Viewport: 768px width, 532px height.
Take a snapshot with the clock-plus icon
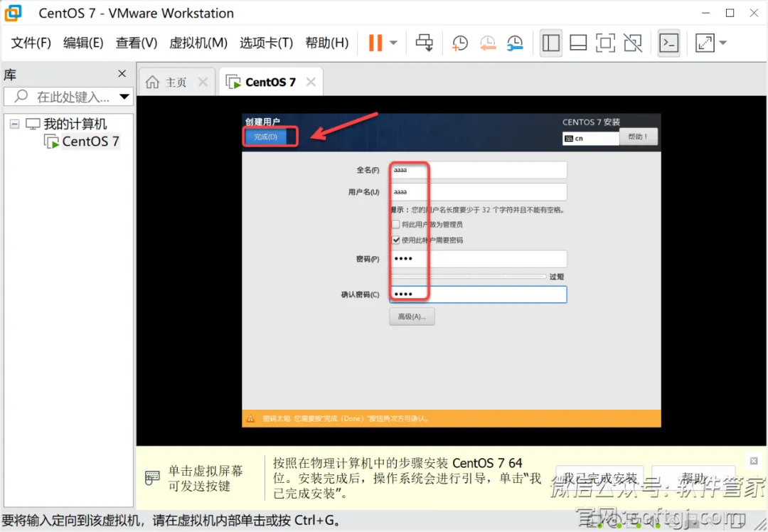[x=459, y=43]
